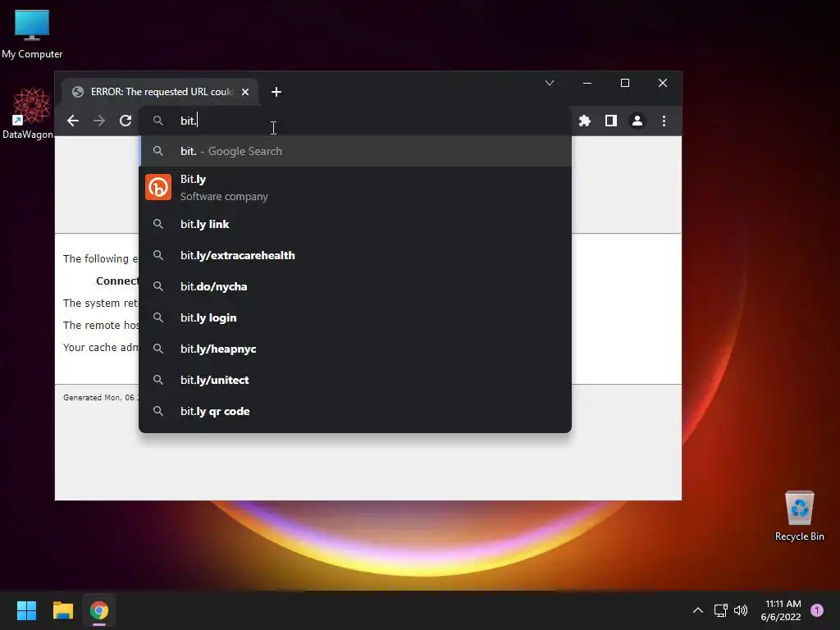
Task: Expand the hidden system tray icons chevron
Action: (697, 610)
